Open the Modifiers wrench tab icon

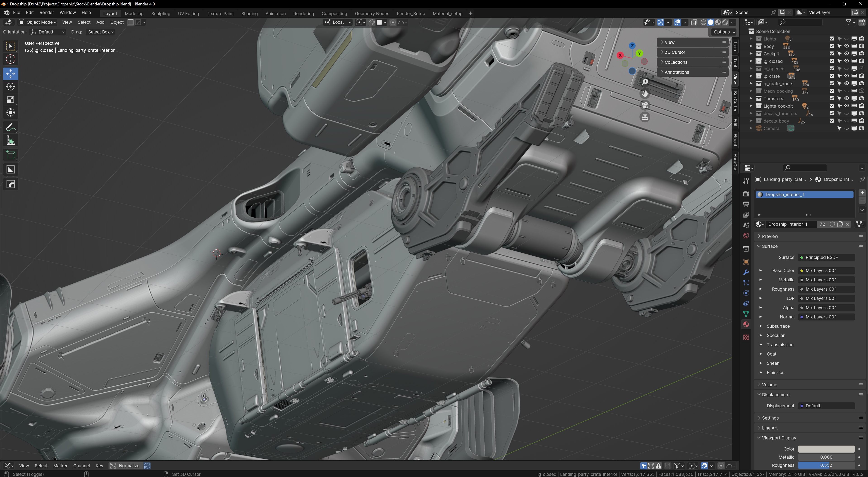(x=746, y=272)
